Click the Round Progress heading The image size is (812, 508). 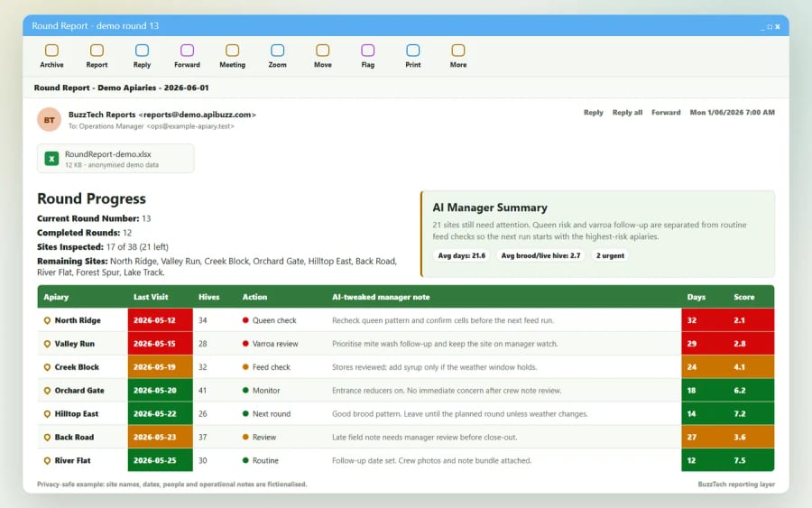coord(92,199)
